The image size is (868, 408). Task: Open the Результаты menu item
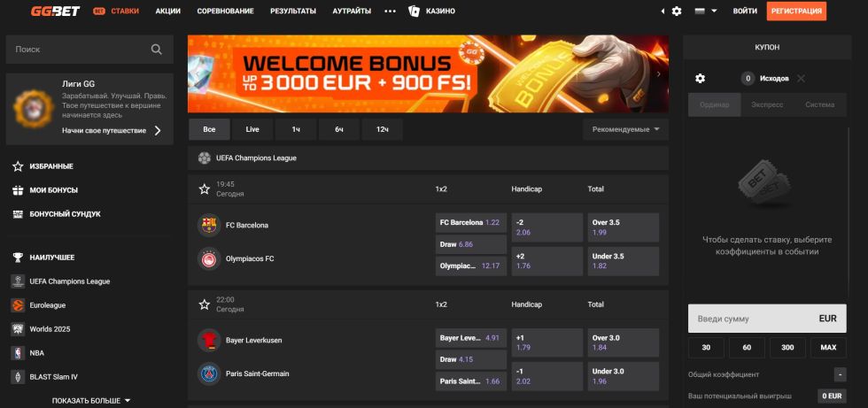[292, 12]
